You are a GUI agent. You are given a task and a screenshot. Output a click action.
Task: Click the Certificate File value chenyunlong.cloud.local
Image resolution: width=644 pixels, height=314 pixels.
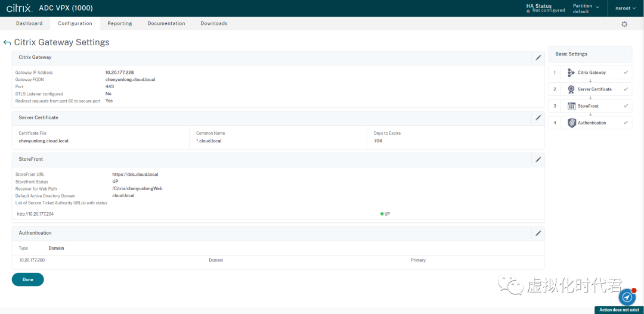tap(44, 141)
